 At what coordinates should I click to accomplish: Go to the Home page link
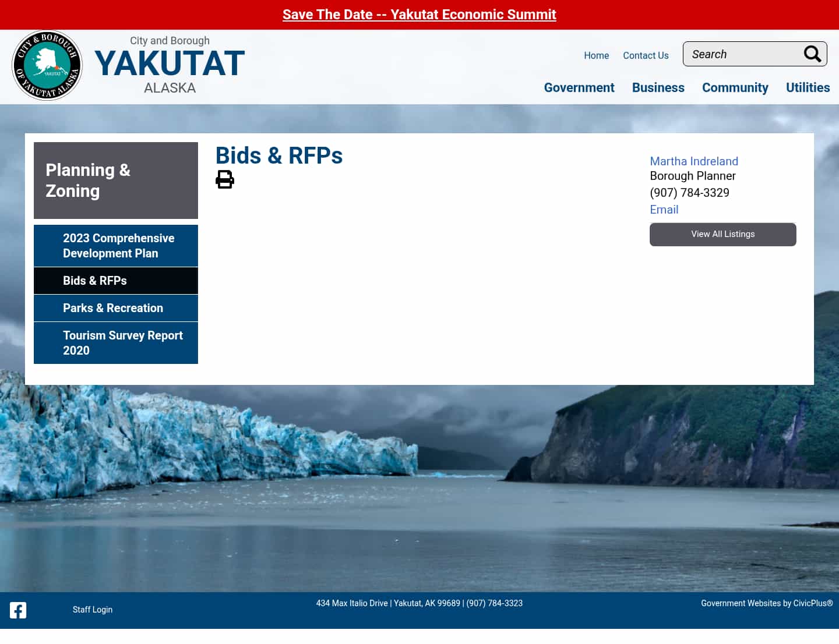pos(596,55)
